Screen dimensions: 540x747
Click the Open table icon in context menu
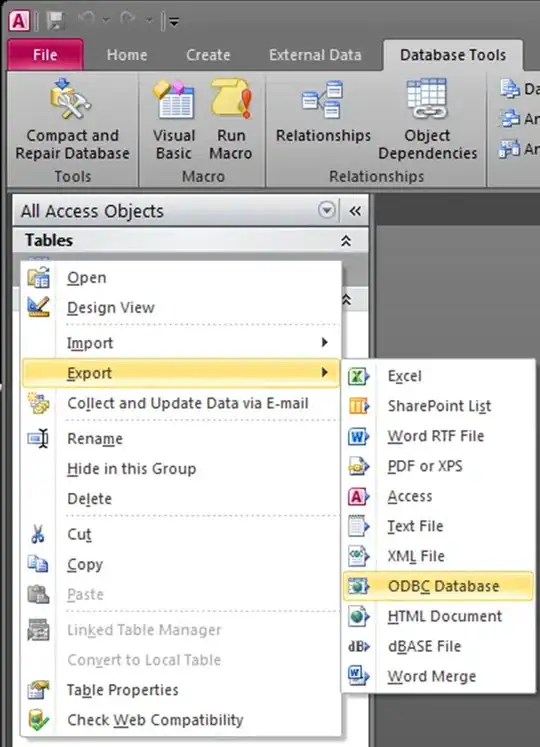click(x=39, y=277)
